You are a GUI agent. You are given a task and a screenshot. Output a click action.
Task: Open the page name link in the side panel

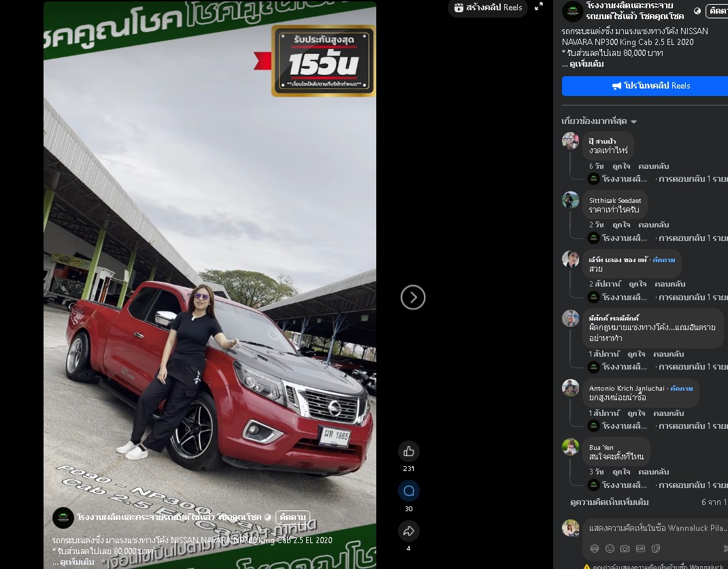[635, 11]
